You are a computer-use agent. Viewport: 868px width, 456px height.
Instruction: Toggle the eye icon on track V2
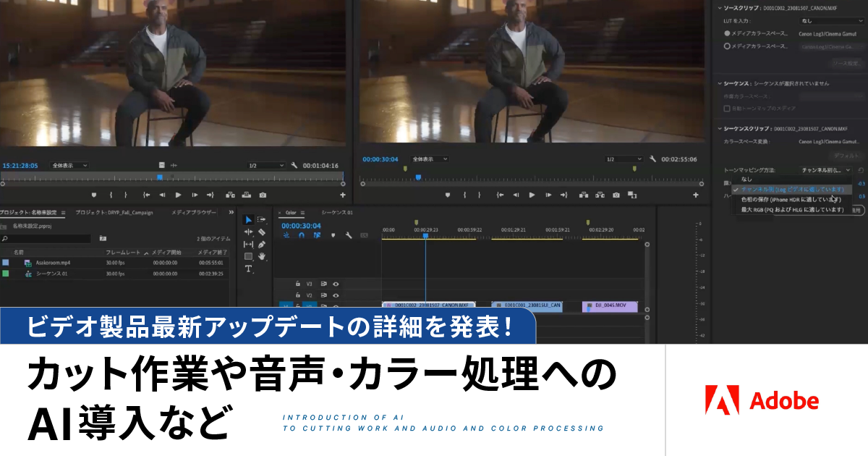(x=335, y=295)
